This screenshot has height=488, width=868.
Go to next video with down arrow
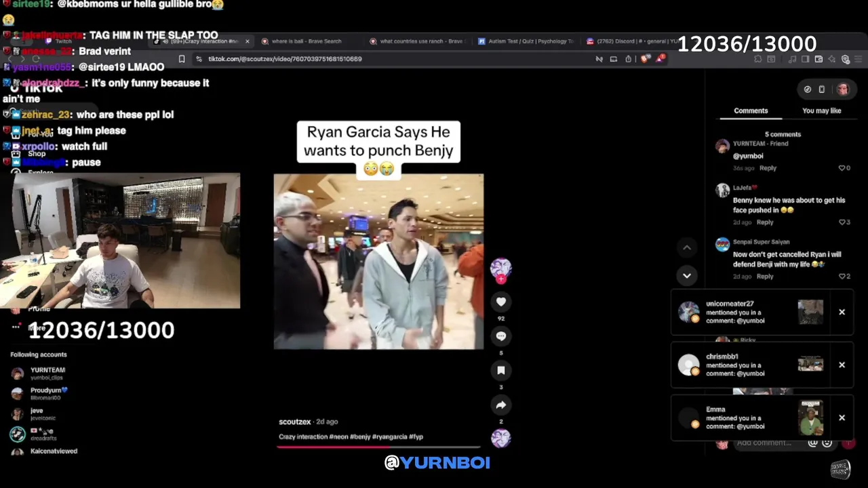click(687, 275)
